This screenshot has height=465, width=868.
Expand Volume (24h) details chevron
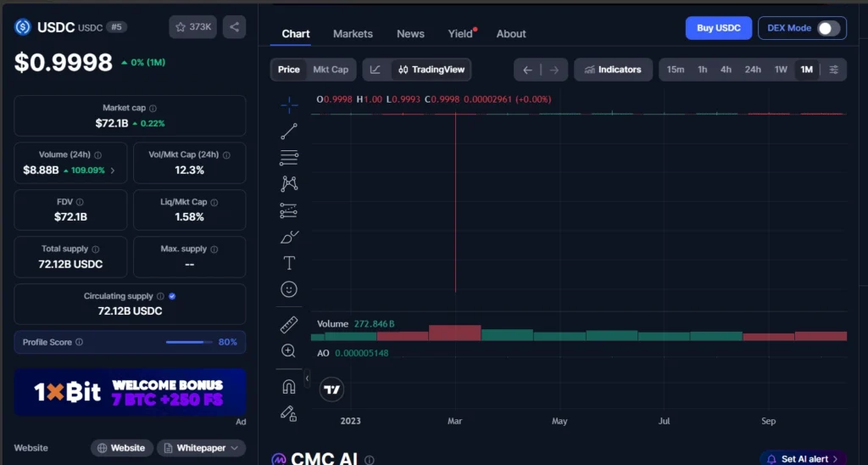point(113,171)
